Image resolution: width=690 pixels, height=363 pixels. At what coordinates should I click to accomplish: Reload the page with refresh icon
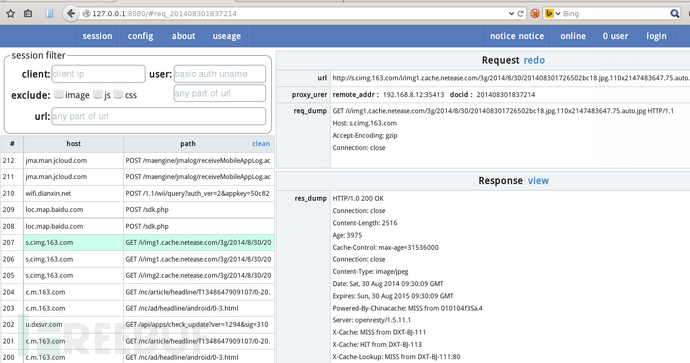click(521, 14)
